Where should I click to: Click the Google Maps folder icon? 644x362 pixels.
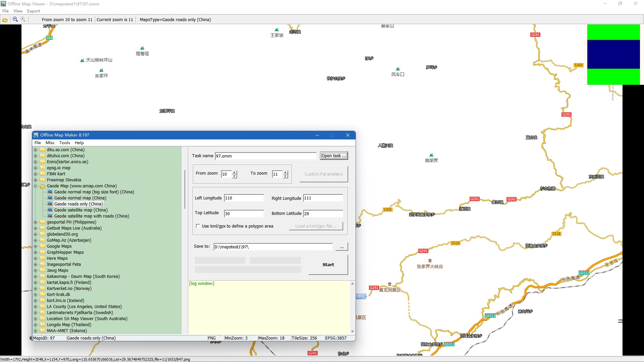pyautogui.click(x=43, y=246)
